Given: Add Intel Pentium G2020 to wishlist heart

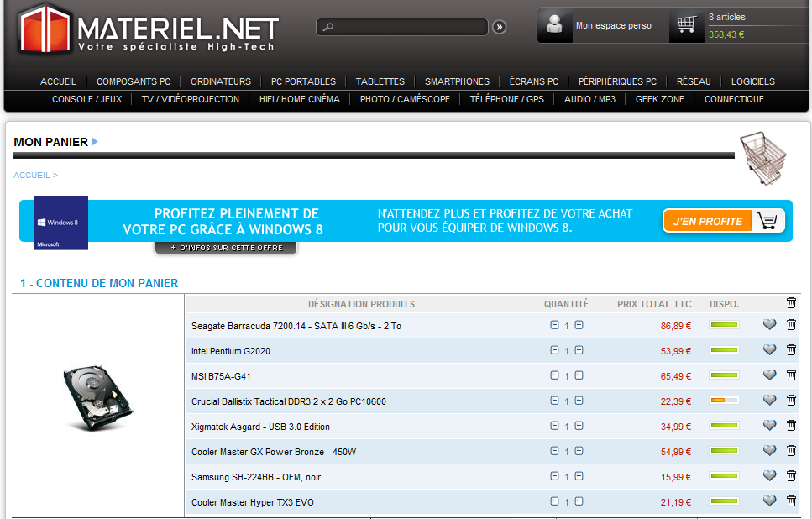Looking at the screenshot, I should pos(769,350).
